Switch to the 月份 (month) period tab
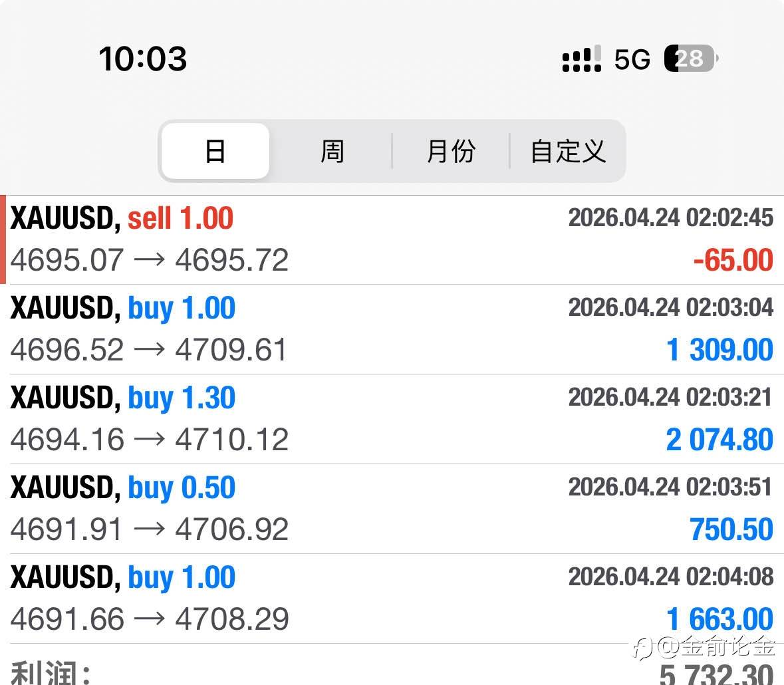Image resolution: width=784 pixels, height=685 pixels. [450, 151]
